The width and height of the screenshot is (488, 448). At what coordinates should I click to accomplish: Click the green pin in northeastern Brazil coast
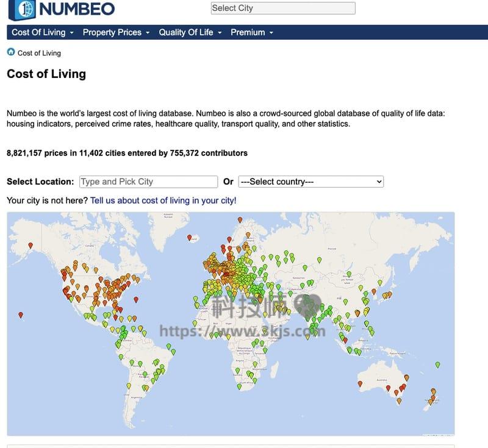(x=169, y=346)
